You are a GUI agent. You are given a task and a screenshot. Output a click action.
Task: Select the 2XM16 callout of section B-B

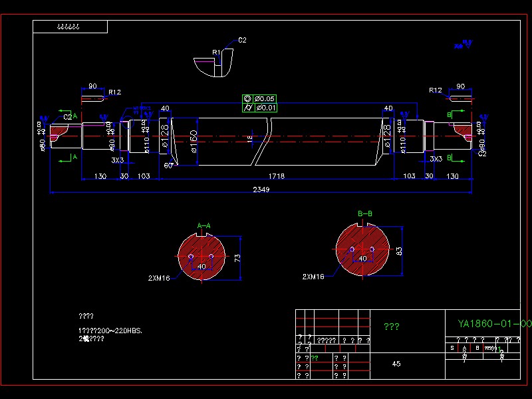tap(313, 277)
